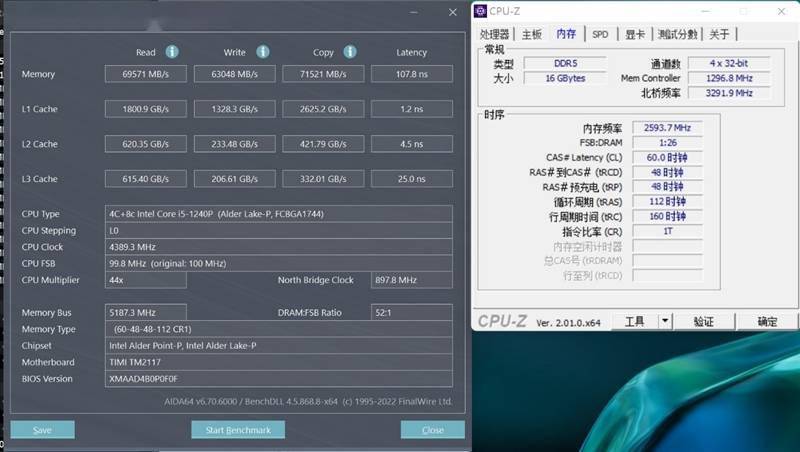Click the Write info icon
Screen dimensions: 800x452
(x=263, y=52)
